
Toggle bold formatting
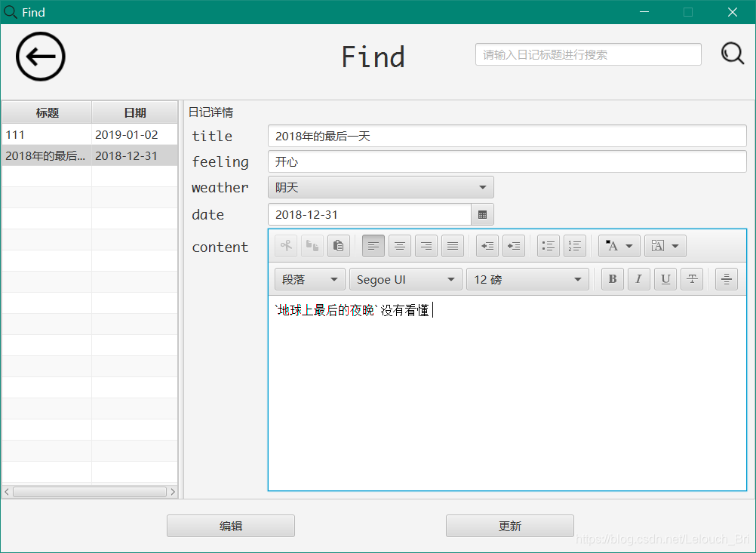613,279
